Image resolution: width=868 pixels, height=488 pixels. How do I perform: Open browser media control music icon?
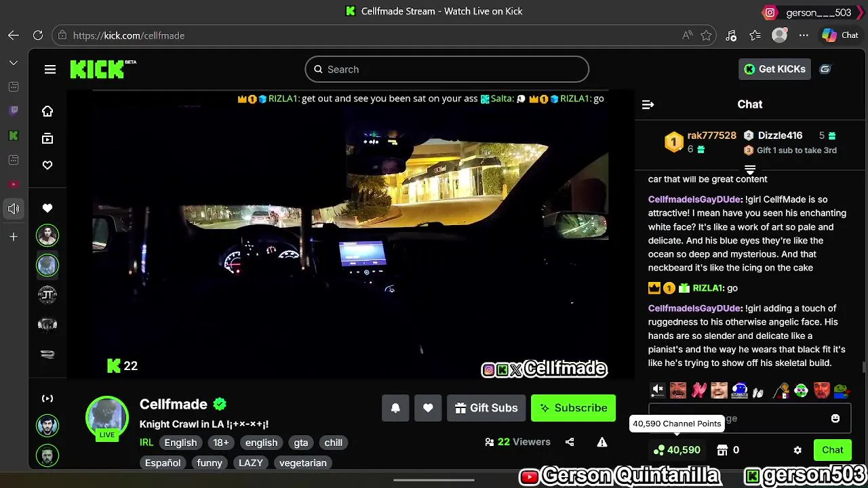(x=731, y=35)
